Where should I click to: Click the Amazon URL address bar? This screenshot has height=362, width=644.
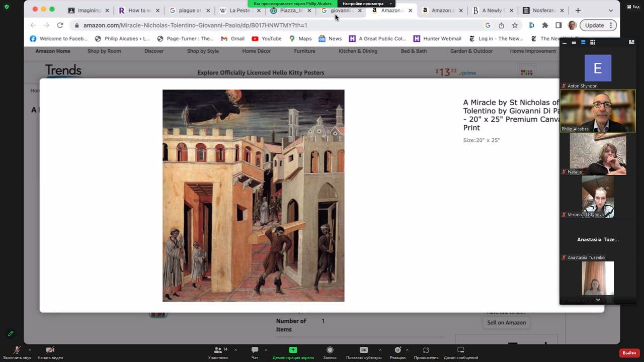point(277,25)
